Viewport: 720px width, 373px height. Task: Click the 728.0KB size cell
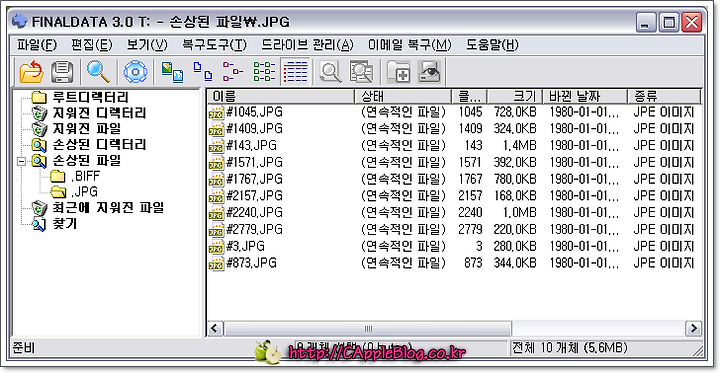[x=515, y=112]
